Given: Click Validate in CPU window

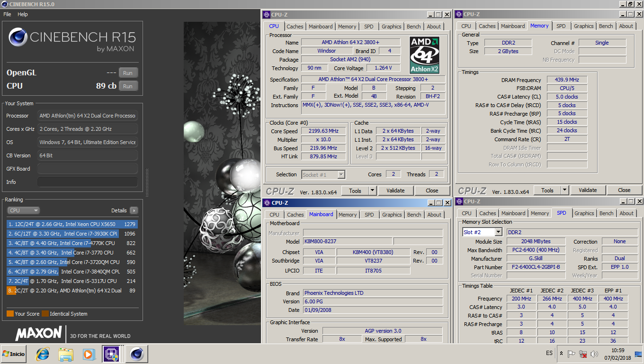Looking at the screenshot, I should [395, 191].
